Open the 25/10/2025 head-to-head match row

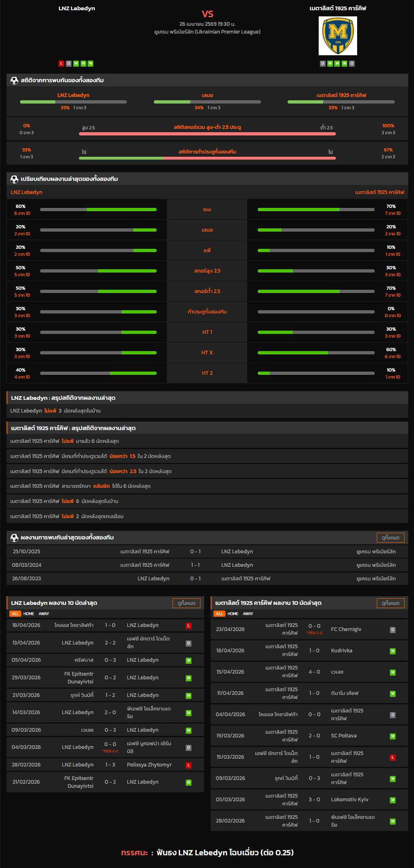point(207,552)
